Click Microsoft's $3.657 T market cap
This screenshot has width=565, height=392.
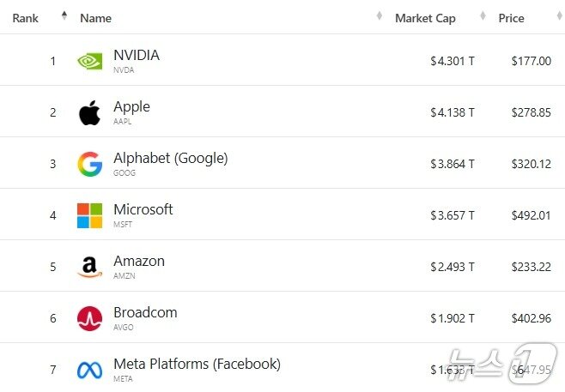(x=453, y=215)
